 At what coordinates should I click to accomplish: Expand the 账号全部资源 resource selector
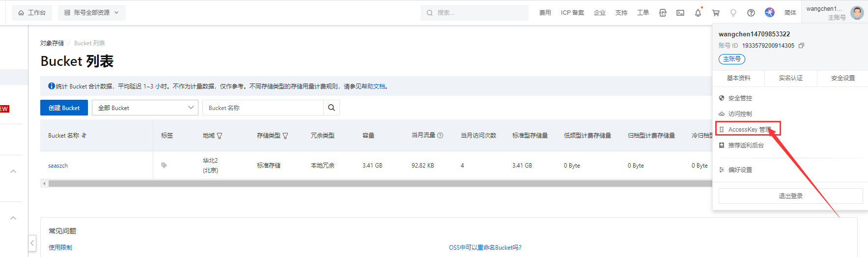pos(92,13)
